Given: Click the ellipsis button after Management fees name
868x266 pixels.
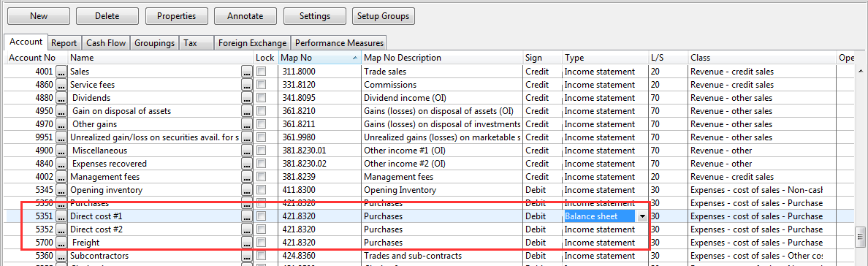Looking at the screenshot, I should 247,178.
